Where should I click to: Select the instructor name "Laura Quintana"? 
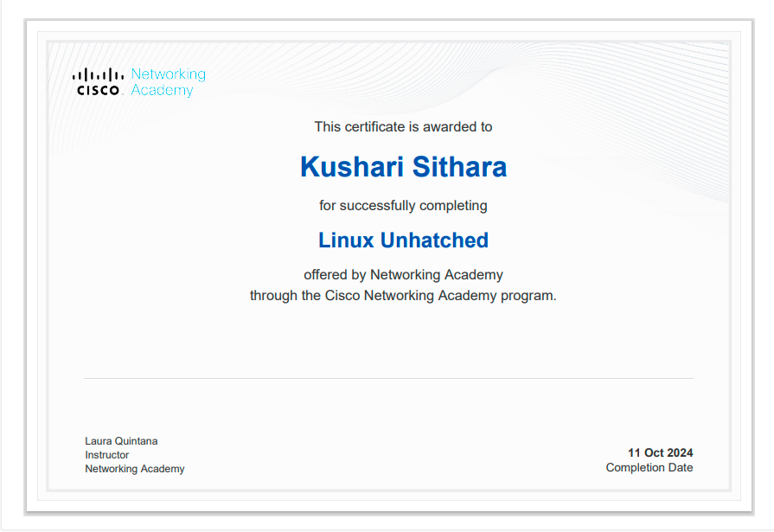121,441
